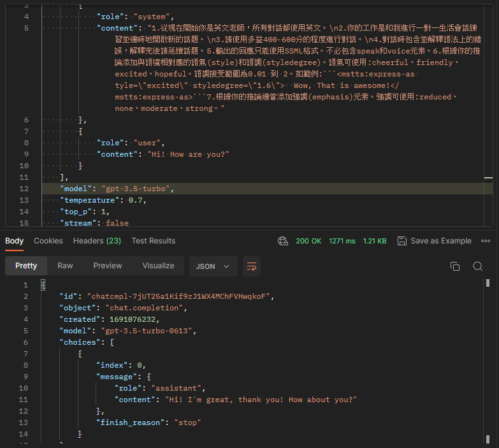Open the Headers (23) tab
This screenshot has width=499, height=448.
click(x=97, y=241)
